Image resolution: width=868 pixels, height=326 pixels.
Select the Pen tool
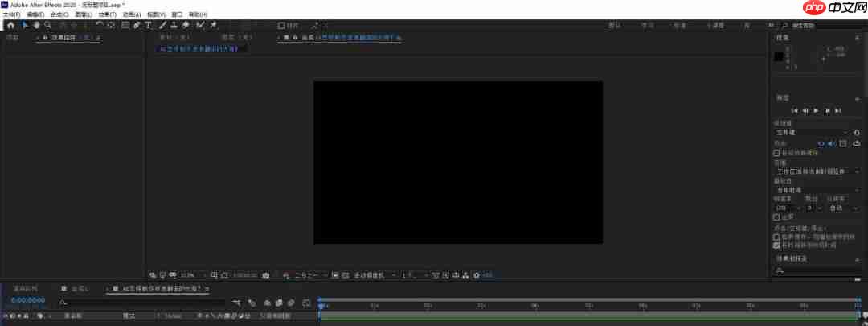tap(137, 25)
